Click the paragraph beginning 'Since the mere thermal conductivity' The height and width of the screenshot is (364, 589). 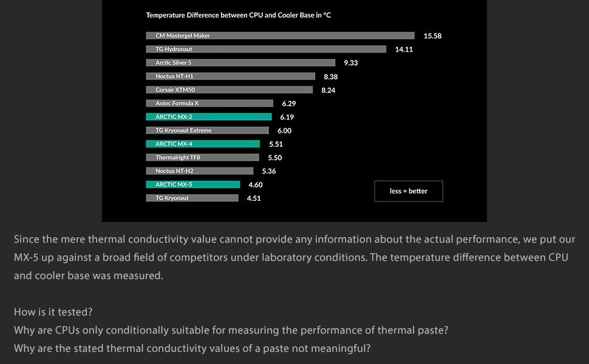[x=294, y=257]
